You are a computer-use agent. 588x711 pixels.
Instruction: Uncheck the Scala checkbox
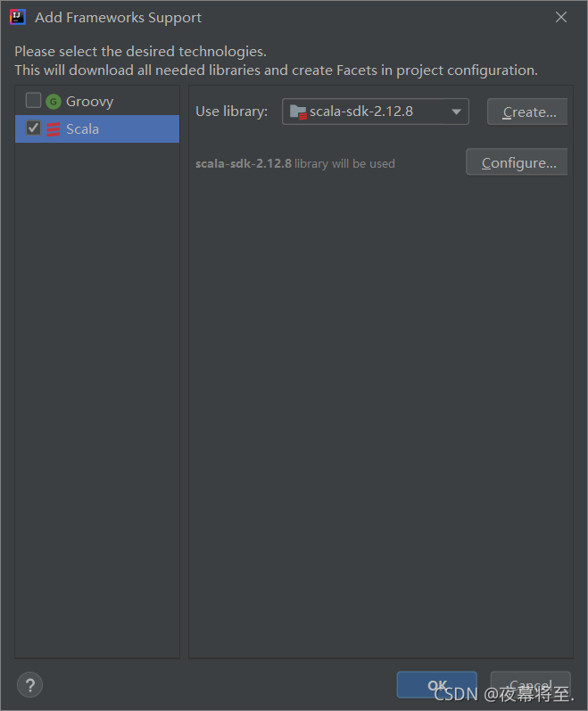(x=34, y=128)
